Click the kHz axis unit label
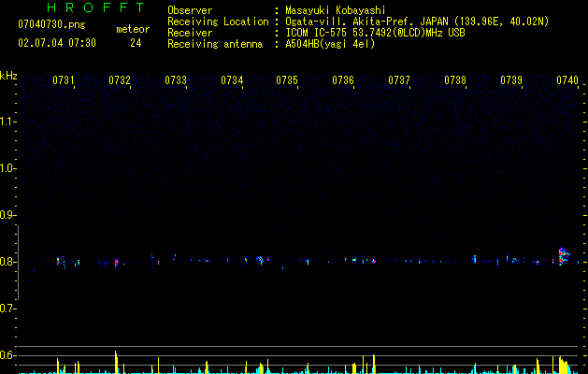 (8, 76)
